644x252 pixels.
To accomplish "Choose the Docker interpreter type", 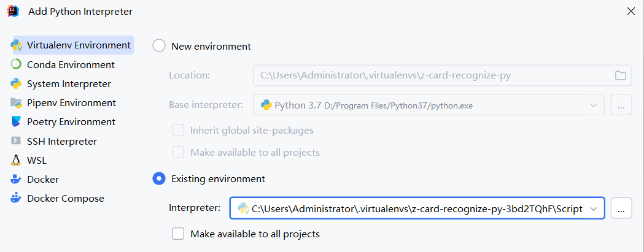I will [x=43, y=180].
